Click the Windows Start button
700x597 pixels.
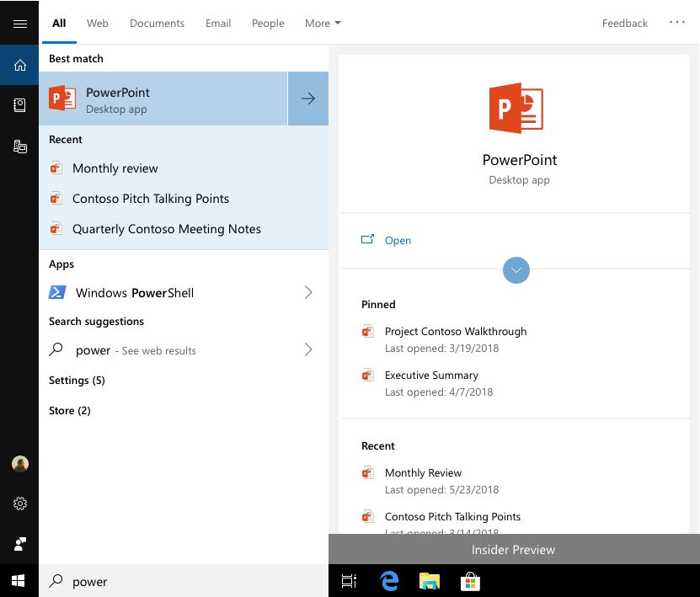[19, 581]
